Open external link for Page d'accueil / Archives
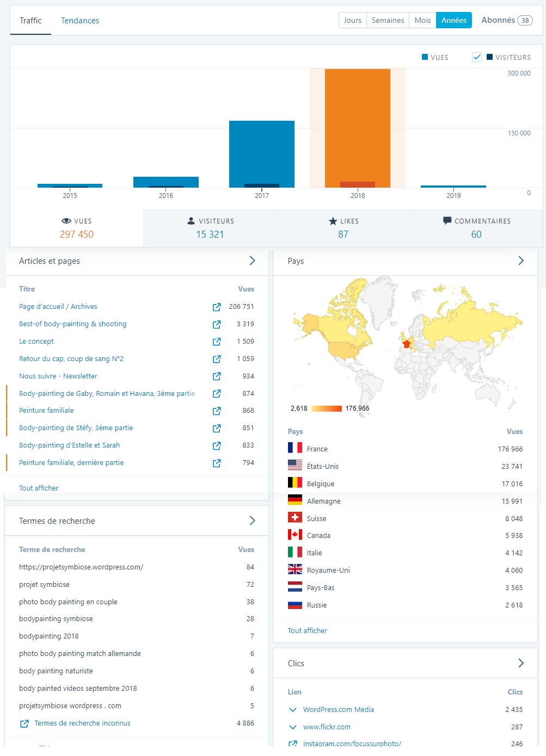Viewport: 546px width, 756px height. (217, 307)
